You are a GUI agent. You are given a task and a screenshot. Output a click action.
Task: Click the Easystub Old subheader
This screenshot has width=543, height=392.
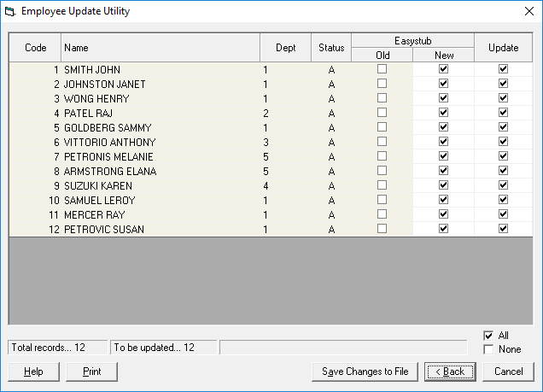click(382, 55)
